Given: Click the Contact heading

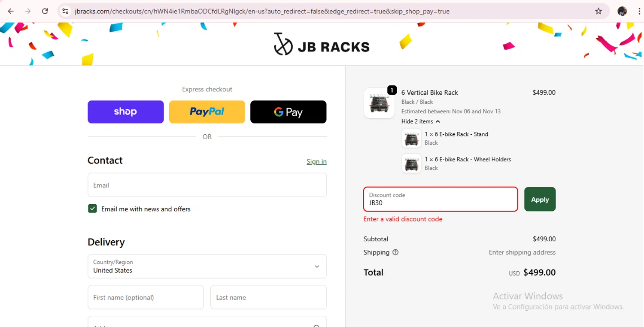Looking at the screenshot, I should coord(105,160).
